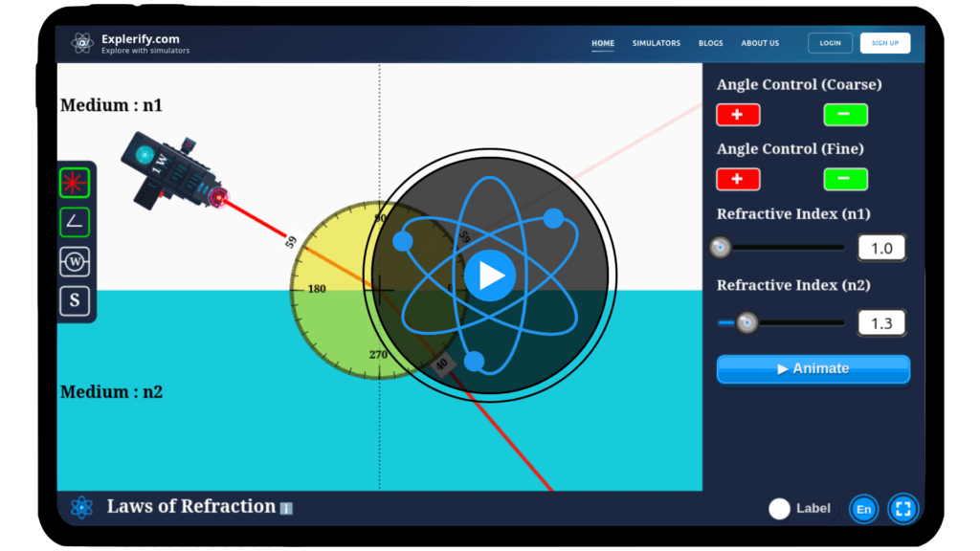This screenshot has width=980, height=551.
Task: Click the Refractive Index n2 slider handle
Action: click(x=746, y=323)
